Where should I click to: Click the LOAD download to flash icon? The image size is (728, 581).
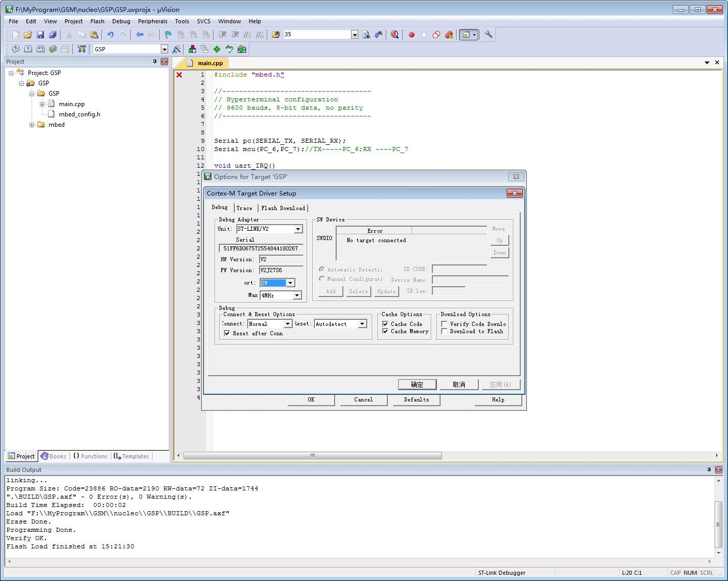pyautogui.click(x=82, y=49)
